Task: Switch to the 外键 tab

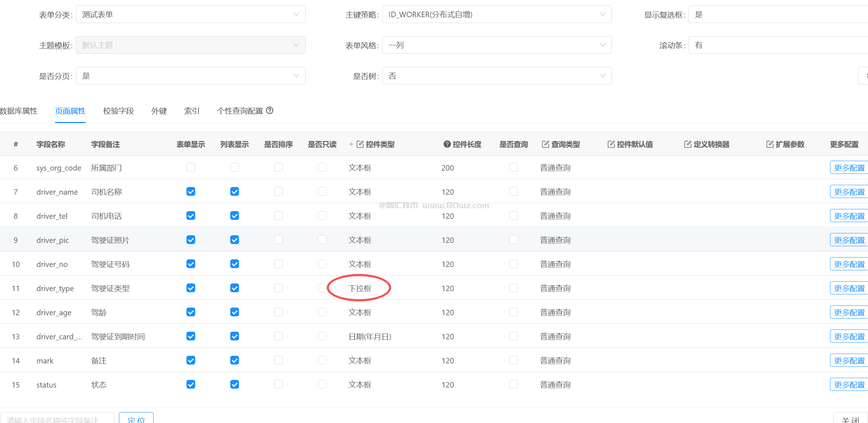Action: [x=159, y=111]
